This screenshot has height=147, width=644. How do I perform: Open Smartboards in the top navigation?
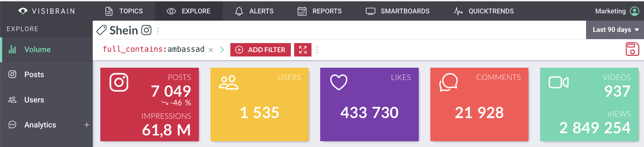397,11
